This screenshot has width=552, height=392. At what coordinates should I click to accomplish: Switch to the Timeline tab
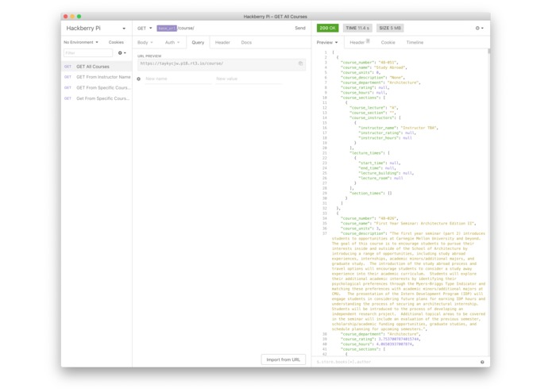click(x=415, y=42)
